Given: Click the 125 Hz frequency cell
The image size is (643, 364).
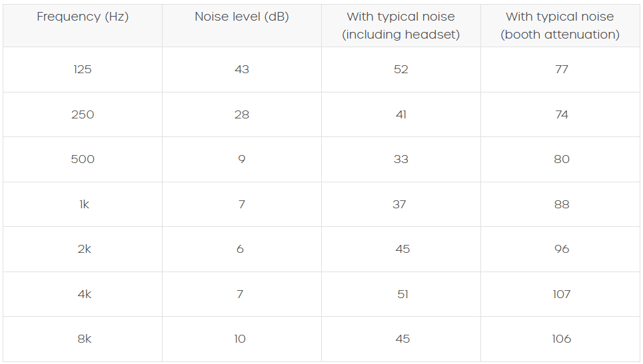Looking at the screenshot, I should tap(83, 69).
